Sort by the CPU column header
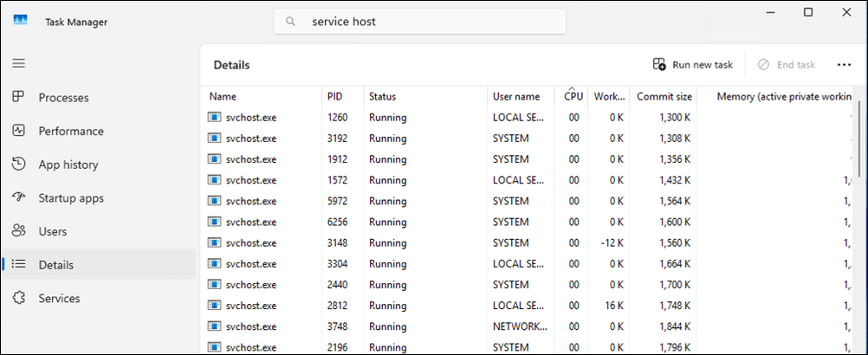This screenshot has height=355, width=868. click(571, 96)
